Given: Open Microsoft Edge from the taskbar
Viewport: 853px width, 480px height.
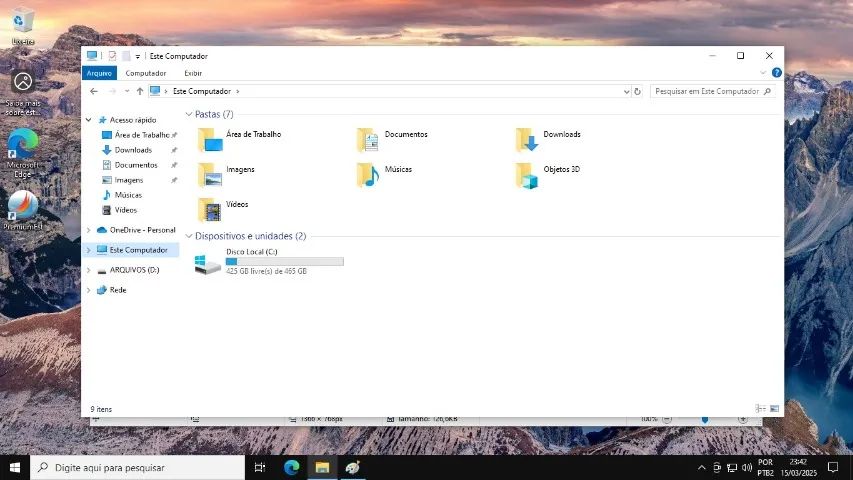Looking at the screenshot, I should coord(292,467).
